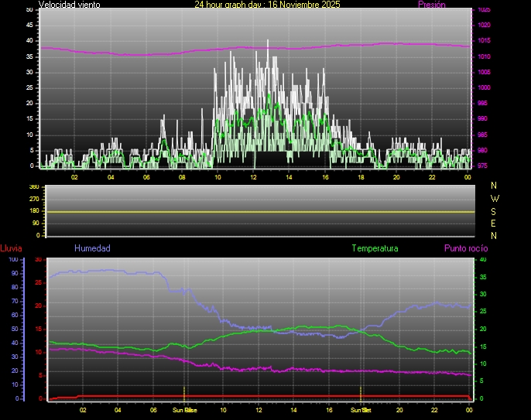
Task: Select the "Presión" legend label
Action: click(x=431, y=5)
